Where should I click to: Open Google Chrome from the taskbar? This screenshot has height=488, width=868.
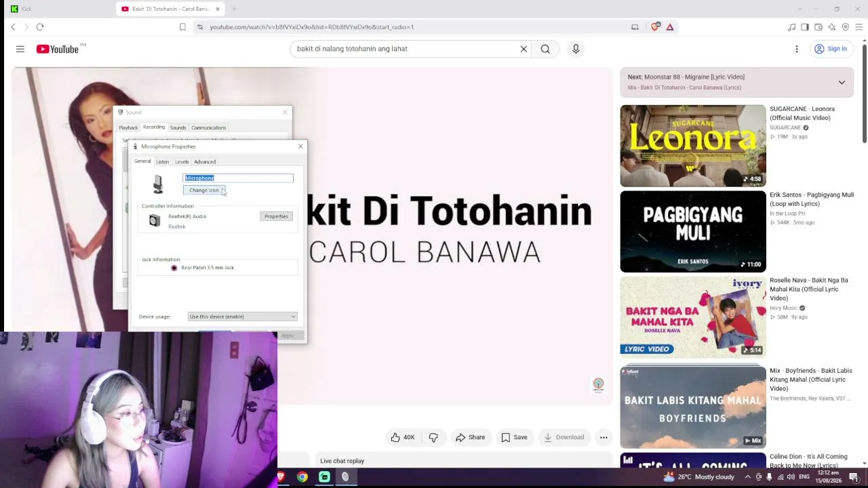tap(302, 477)
